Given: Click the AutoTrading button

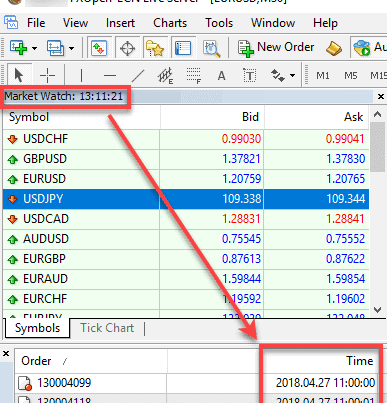Looking at the screenshot, I should (x=369, y=48).
